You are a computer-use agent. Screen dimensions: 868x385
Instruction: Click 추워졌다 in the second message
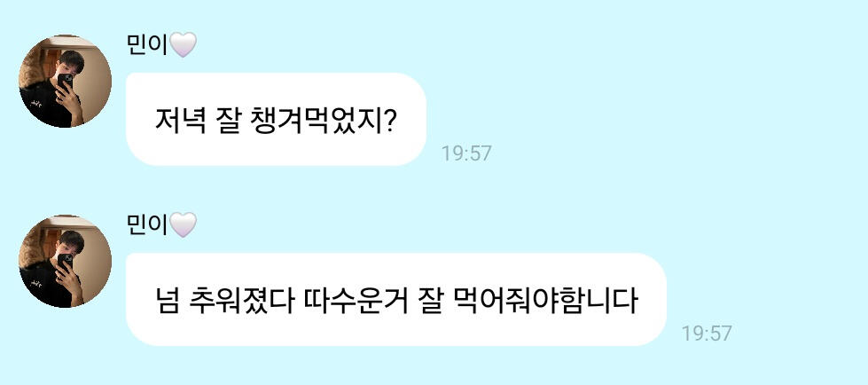coord(241,301)
